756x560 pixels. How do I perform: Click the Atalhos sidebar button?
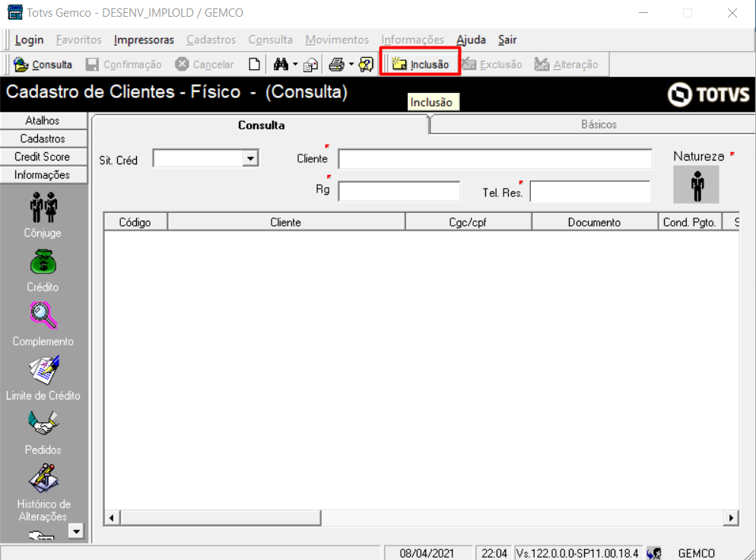[43, 120]
